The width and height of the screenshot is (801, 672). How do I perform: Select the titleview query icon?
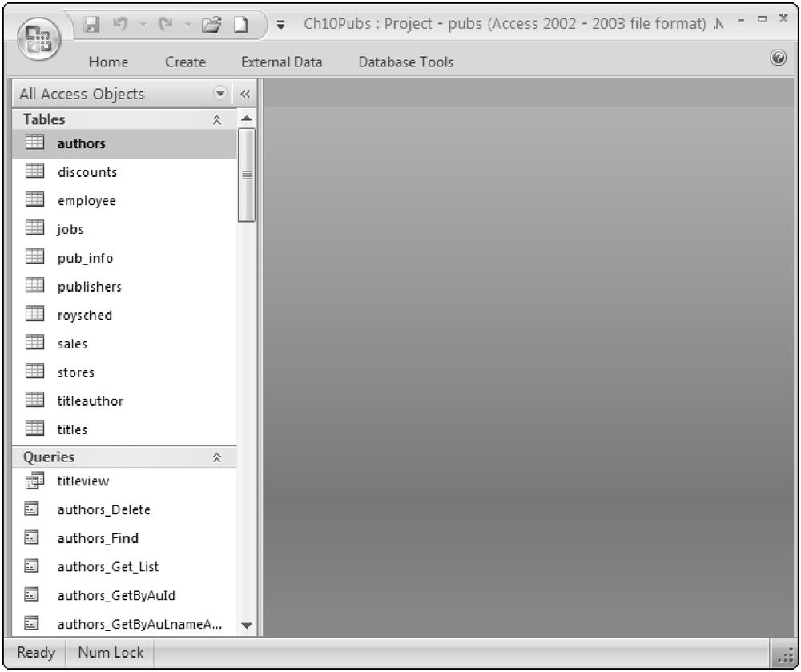pyautogui.click(x=34, y=481)
